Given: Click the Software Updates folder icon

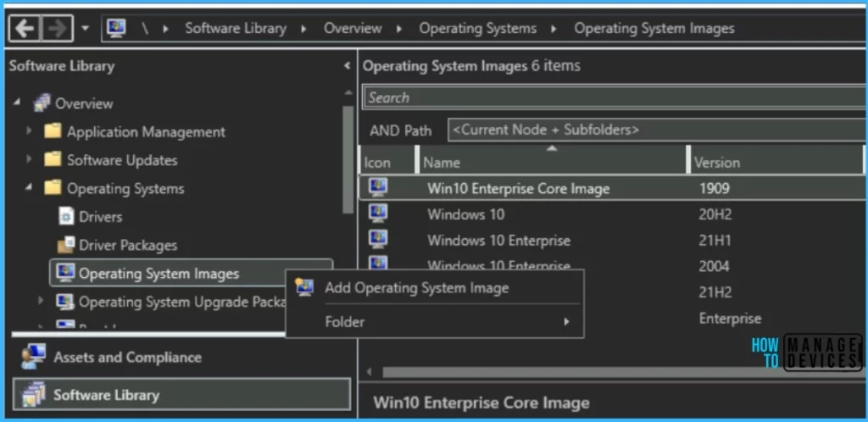Looking at the screenshot, I should 53,159.
